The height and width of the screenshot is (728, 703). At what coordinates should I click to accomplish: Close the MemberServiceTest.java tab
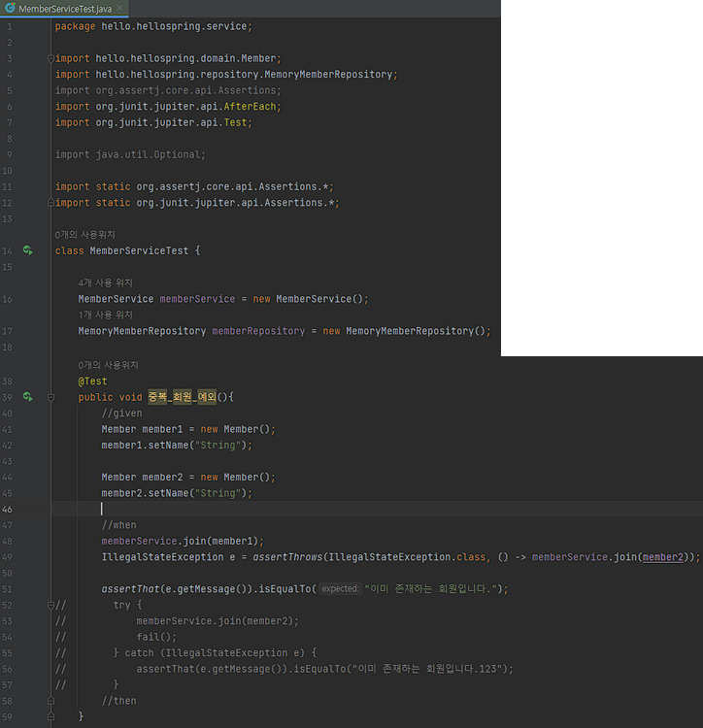point(119,8)
